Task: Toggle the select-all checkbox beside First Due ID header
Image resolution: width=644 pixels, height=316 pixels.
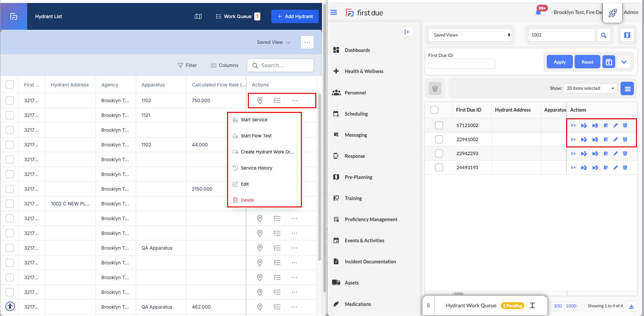Action: [434, 110]
